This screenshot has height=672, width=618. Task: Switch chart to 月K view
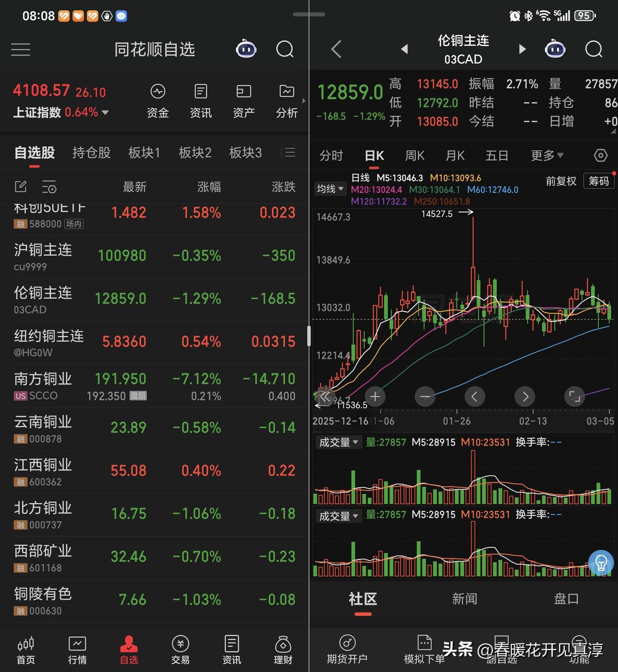tap(455, 156)
